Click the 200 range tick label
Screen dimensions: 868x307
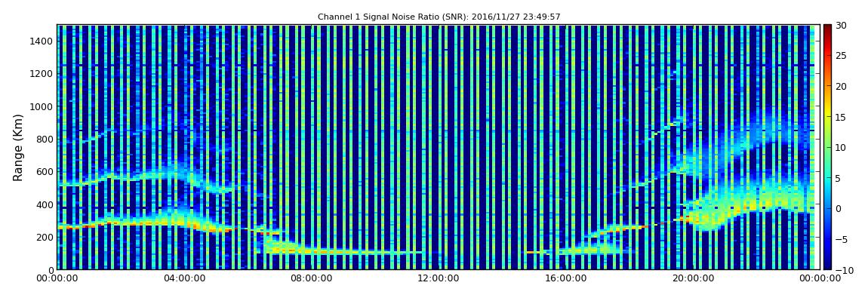[x=45, y=237]
